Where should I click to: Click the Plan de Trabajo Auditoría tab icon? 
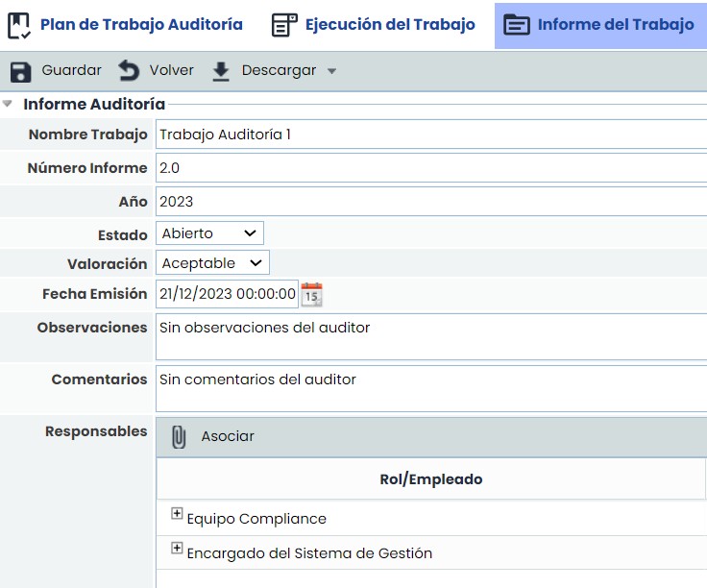click(x=19, y=25)
